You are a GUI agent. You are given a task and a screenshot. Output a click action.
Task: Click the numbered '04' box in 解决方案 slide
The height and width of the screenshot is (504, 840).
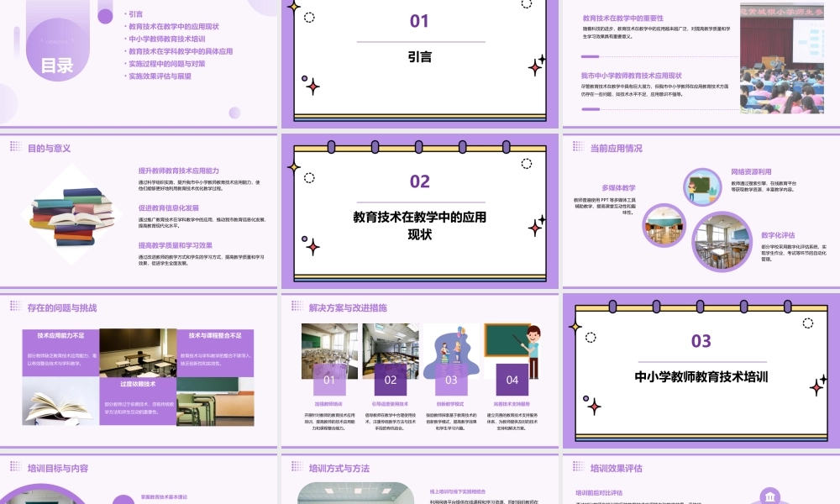click(512, 380)
